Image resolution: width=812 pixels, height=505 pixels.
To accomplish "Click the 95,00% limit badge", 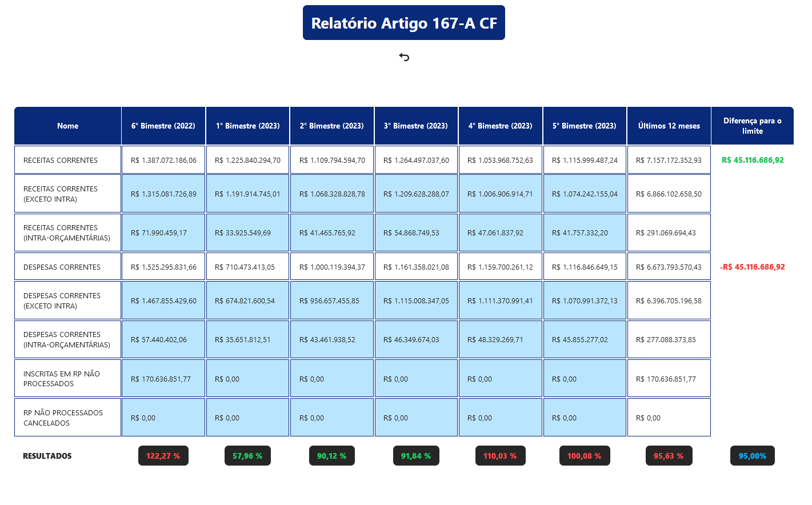I will 753,456.
